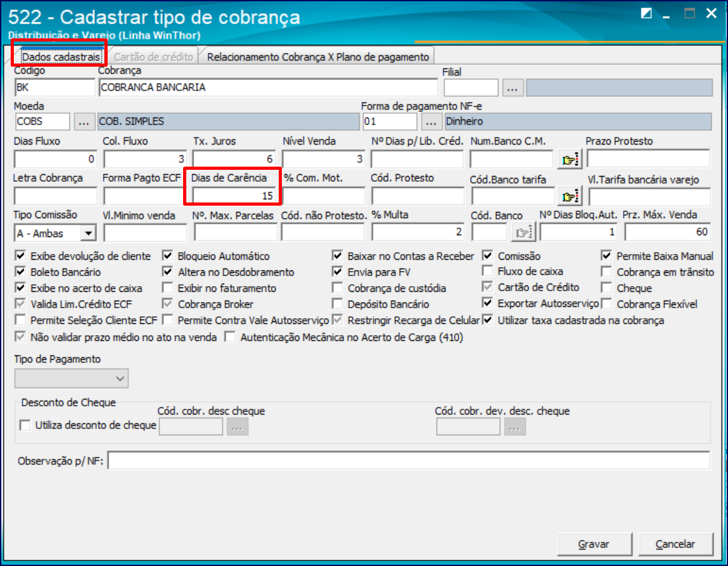
Task: Check Permite Contra Vale Autosserviço
Action: (167, 320)
